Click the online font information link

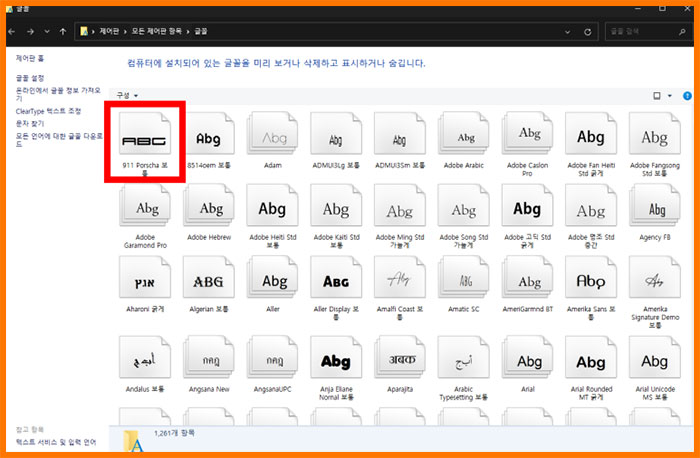[x=58, y=94]
